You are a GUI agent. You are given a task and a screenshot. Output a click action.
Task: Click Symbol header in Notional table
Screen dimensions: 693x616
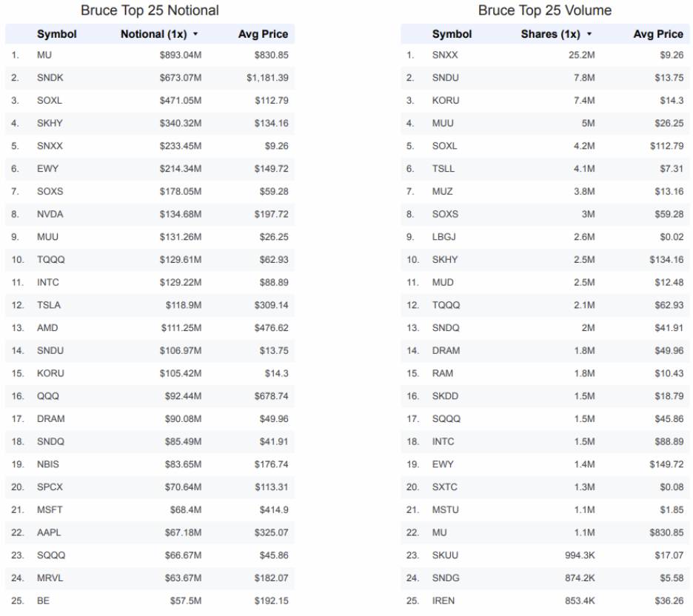click(x=56, y=34)
